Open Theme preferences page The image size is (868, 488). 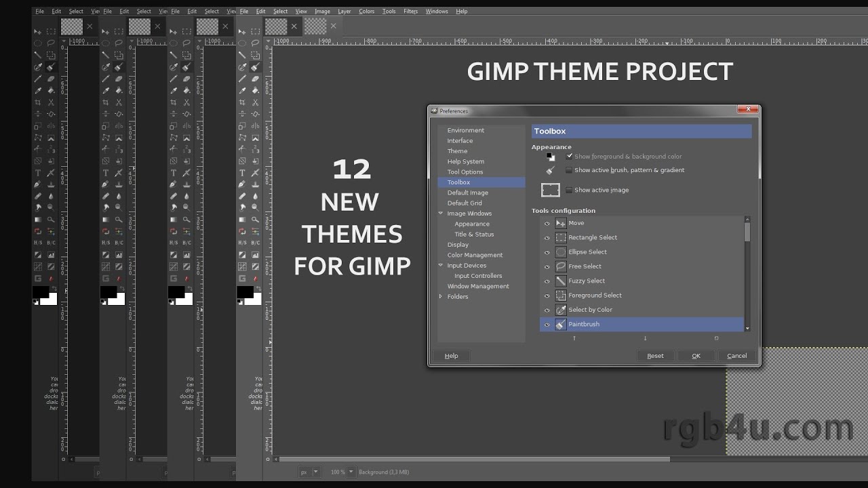[457, 151]
